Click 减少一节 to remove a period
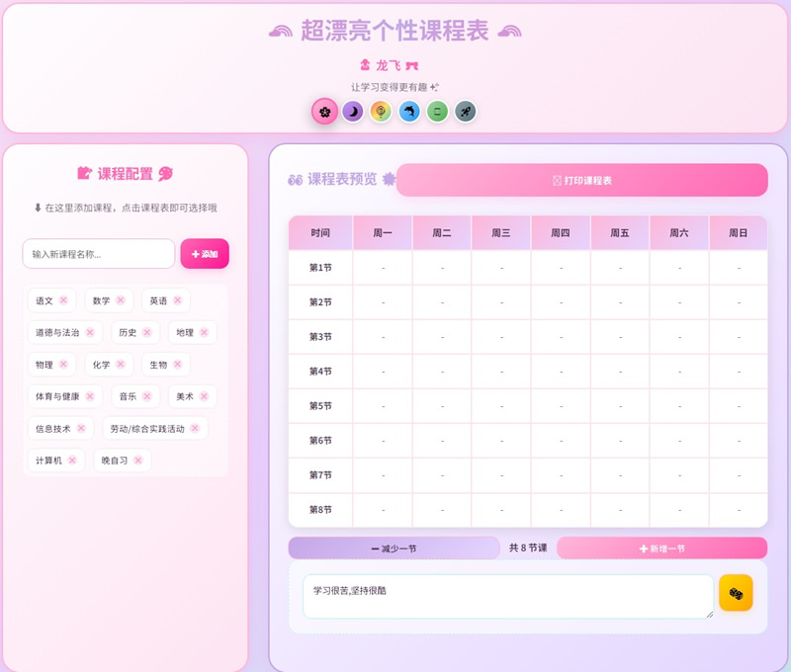 pos(394,548)
